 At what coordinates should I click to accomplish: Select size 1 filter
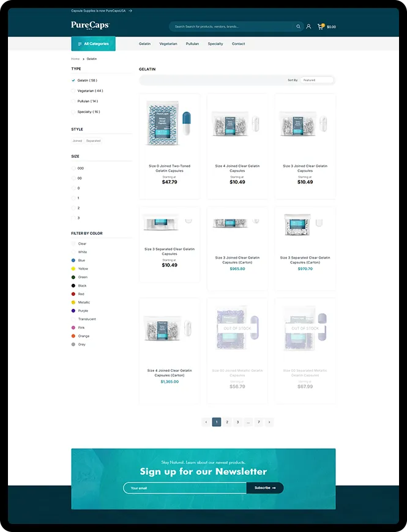[73, 198]
